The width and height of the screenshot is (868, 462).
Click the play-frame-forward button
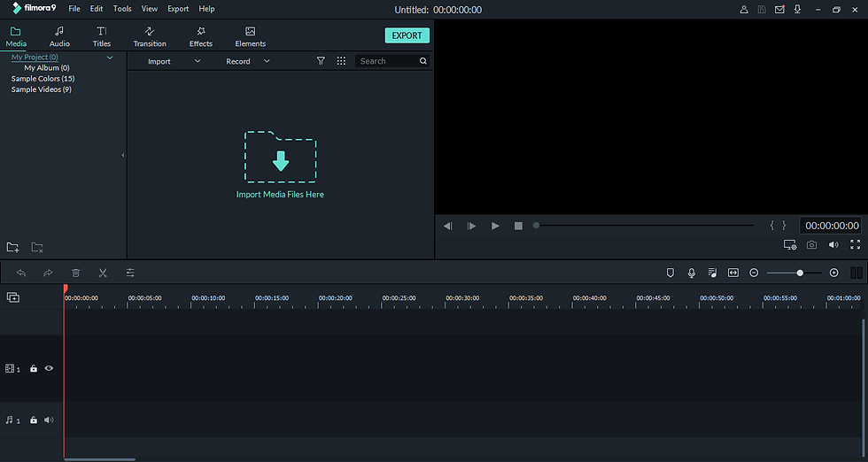tap(471, 226)
